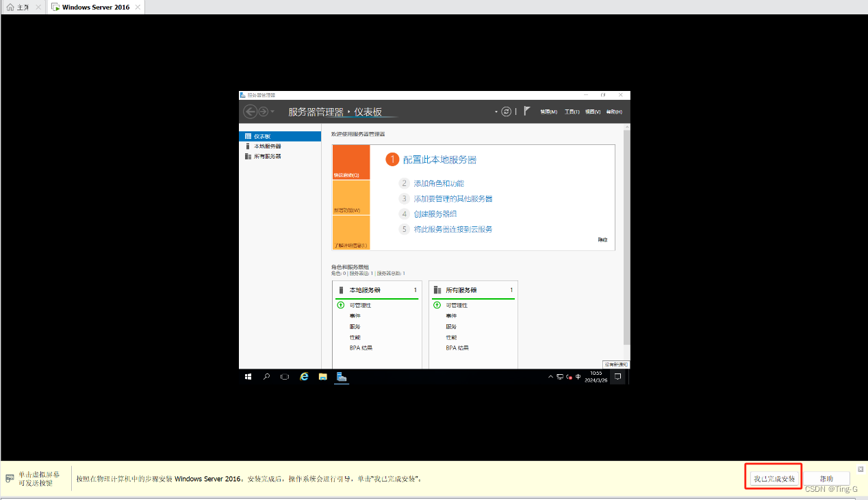Launch Internet Explorer from taskbar
This screenshot has height=500, width=868.
304,377
